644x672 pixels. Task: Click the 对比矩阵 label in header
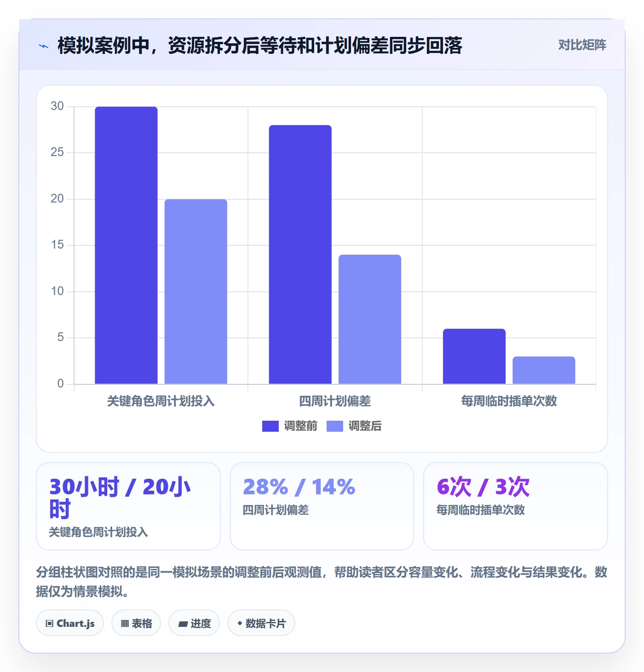pos(582,45)
